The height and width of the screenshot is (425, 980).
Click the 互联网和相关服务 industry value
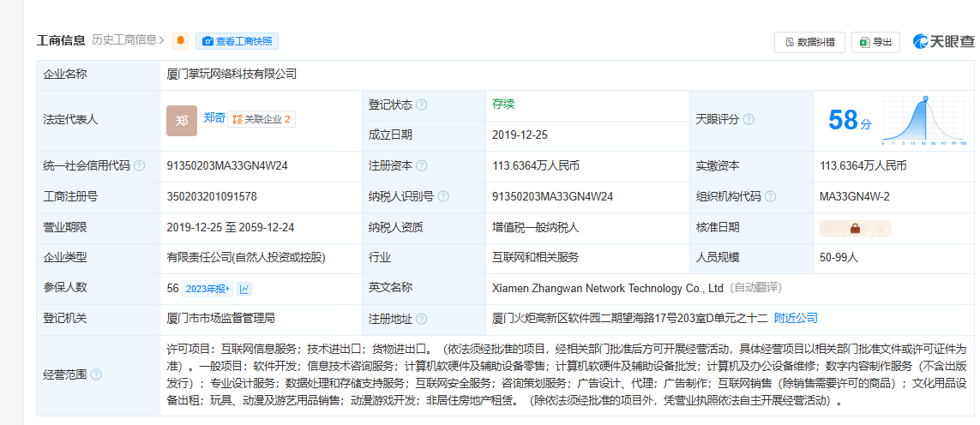536,258
